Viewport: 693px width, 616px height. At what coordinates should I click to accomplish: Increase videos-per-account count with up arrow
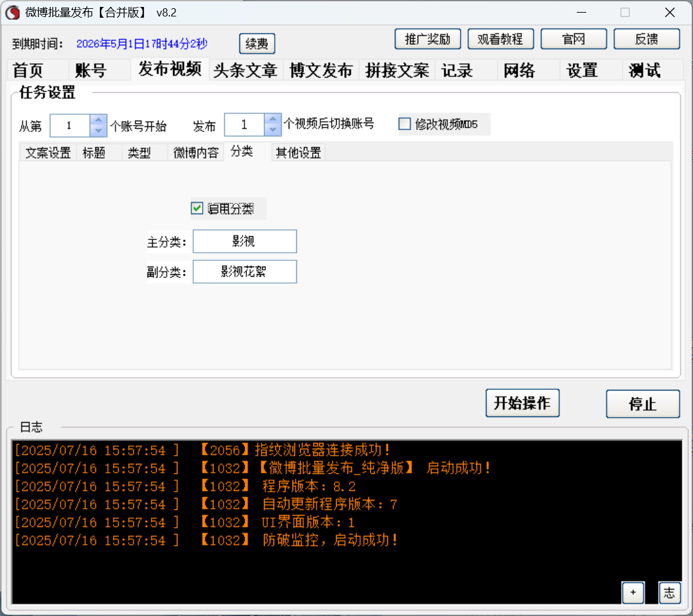pos(273,119)
